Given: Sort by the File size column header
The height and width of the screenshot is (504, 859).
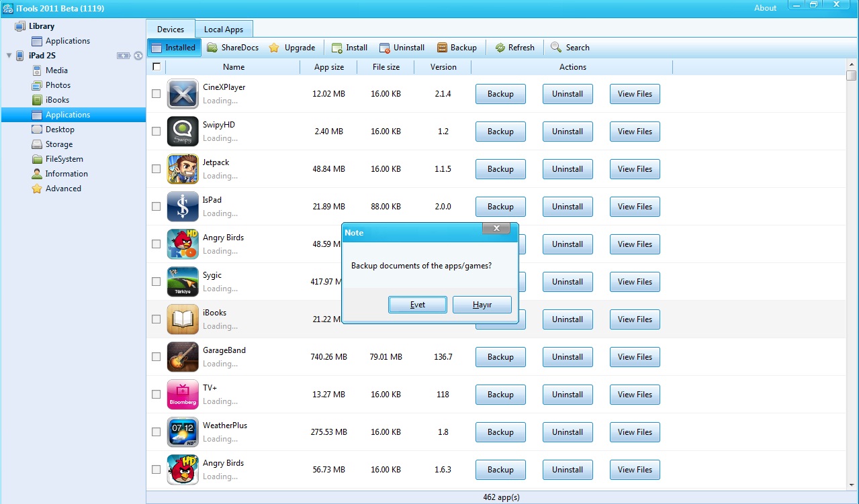Looking at the screenshot, I should click(386, 67).
